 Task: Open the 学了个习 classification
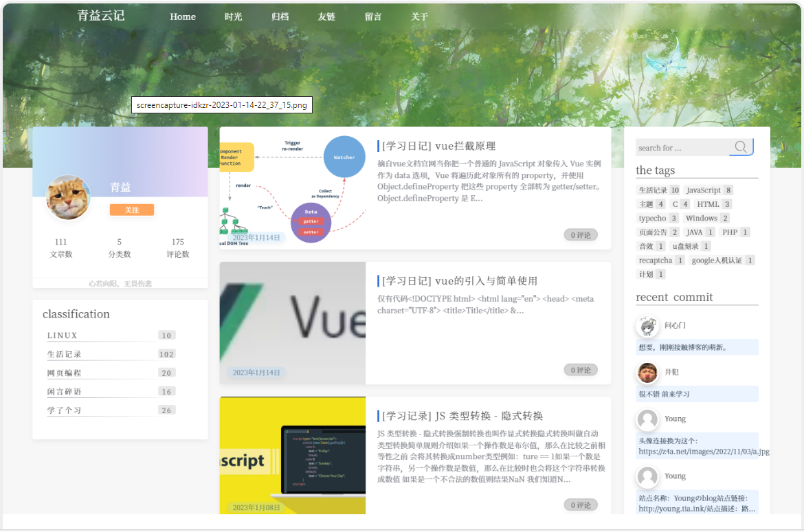point(111,410)
